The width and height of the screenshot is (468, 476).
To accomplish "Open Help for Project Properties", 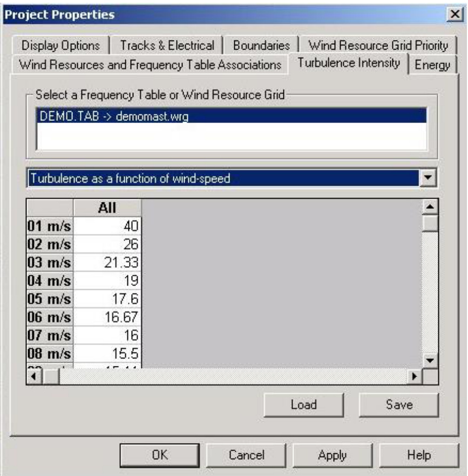I will click(x=419, y=455).
